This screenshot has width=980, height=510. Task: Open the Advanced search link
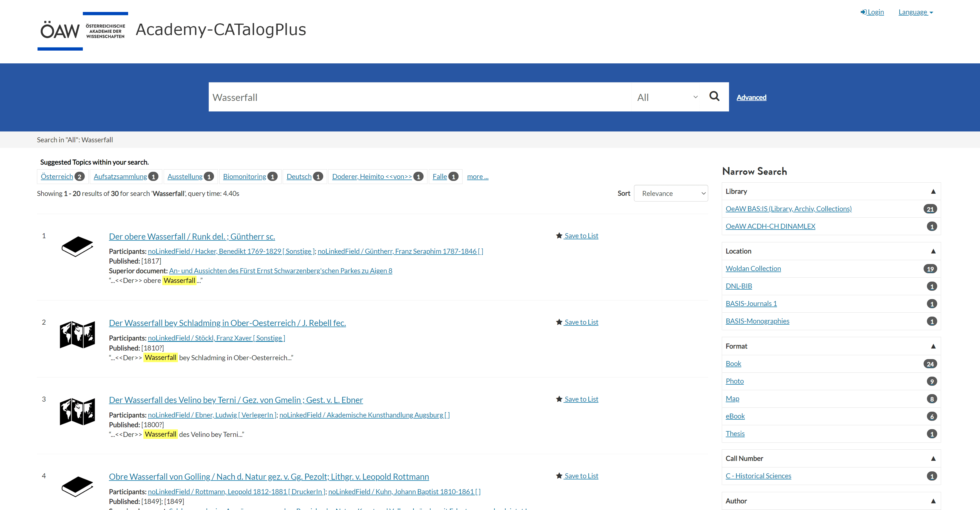pos(751,97)
